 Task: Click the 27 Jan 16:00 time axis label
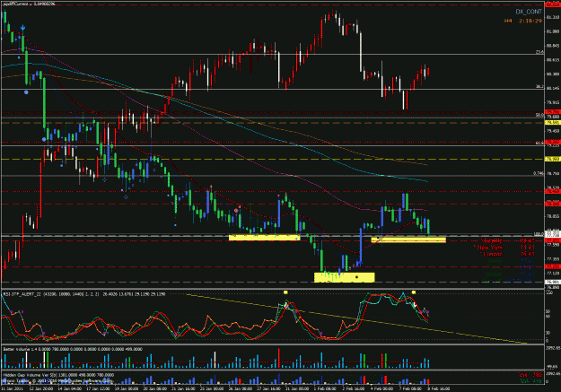(268, 388)
